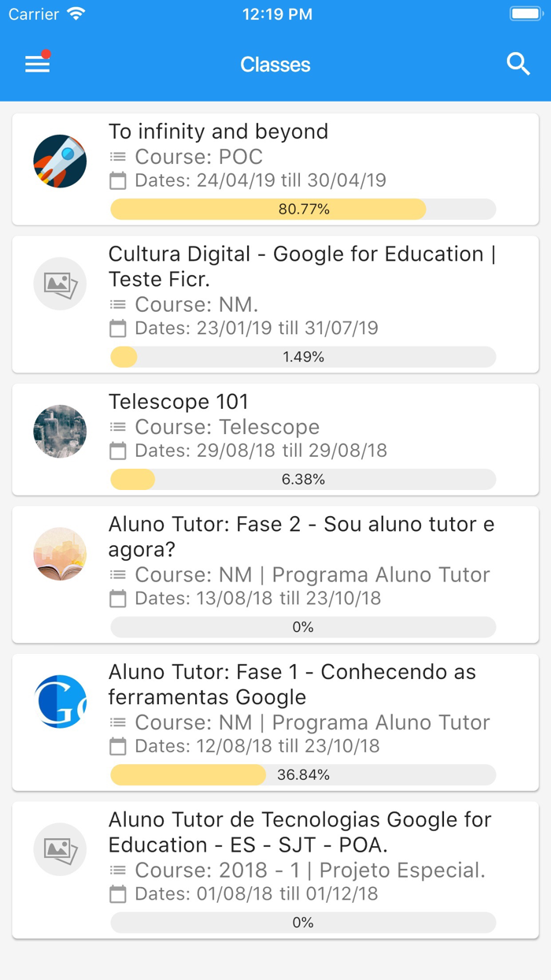The image size is (551, 980).
Task: Open the navigation drawer menu
Action: click(x=36, y=64)
